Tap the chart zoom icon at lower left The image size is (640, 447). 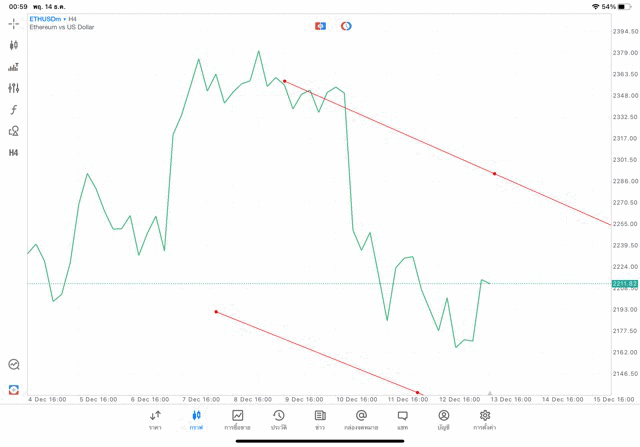click(14, 365)
